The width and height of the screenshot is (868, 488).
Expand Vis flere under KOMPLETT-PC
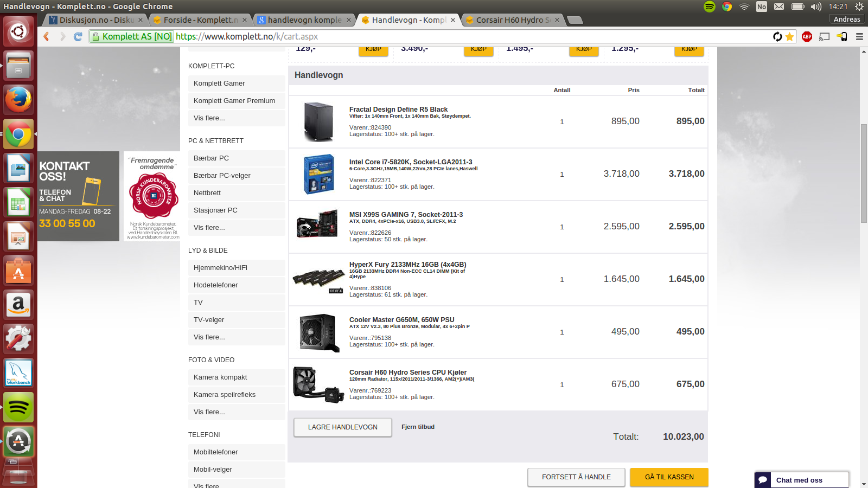237,118
